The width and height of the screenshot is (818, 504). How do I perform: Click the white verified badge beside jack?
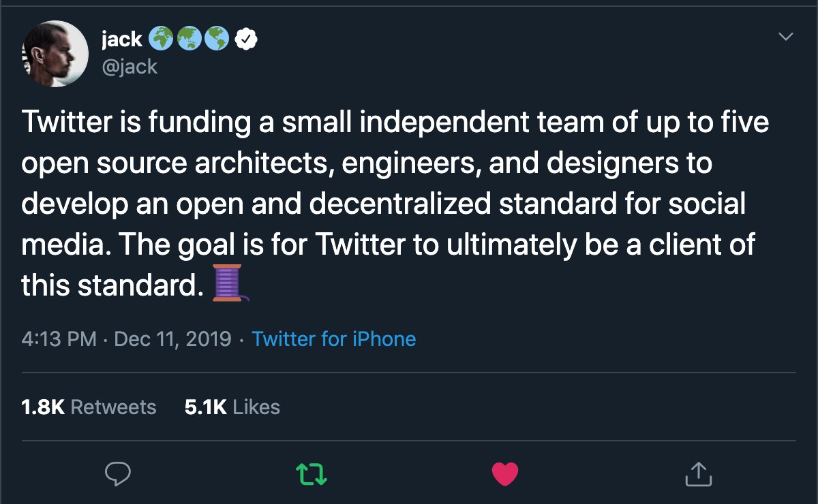(x=245, y=40)
